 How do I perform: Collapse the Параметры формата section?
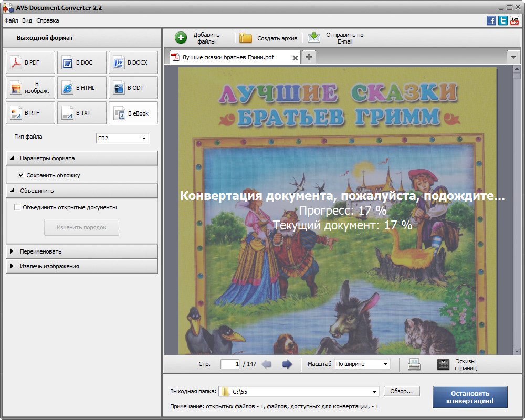click(82, 158)
